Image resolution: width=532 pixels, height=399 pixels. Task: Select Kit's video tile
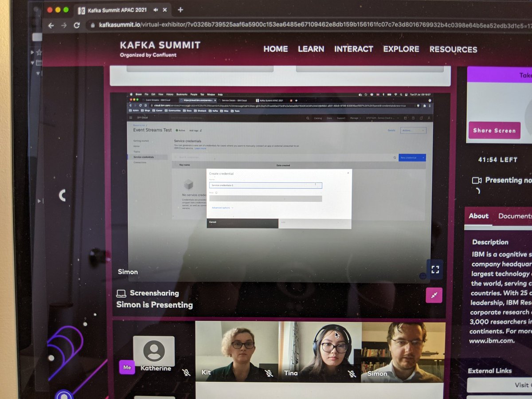[x=237, y=351]
